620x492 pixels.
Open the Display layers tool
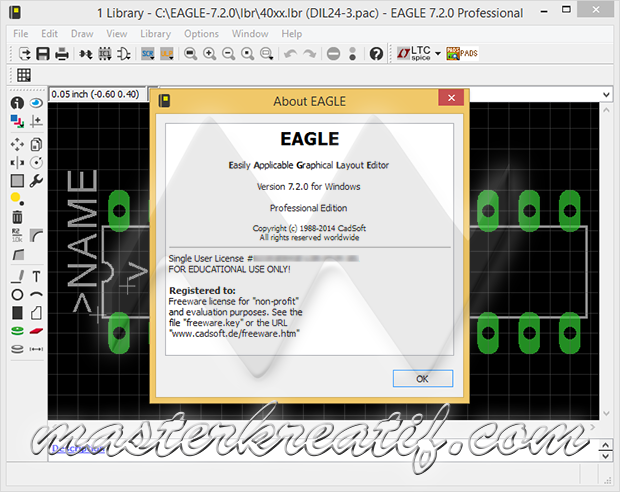coord(17,121)
